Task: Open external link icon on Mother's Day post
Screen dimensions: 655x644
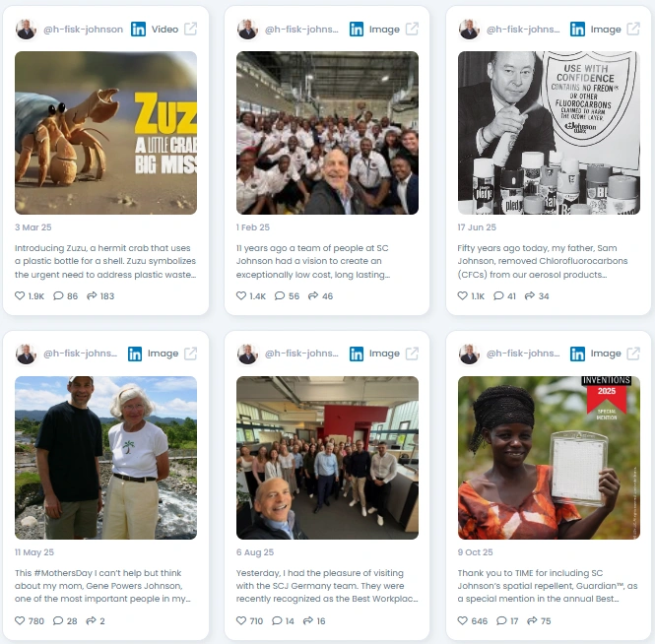Action: [190, 354]
